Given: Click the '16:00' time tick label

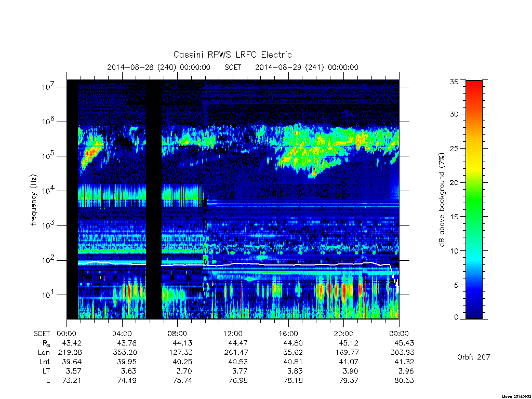Looking at the screenshot, I should tap(288, 334).
